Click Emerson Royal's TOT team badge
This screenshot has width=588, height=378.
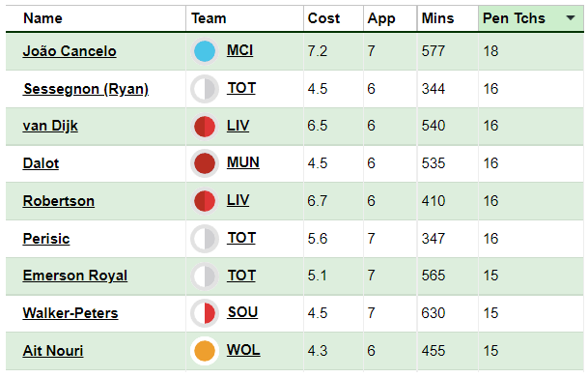205,276
